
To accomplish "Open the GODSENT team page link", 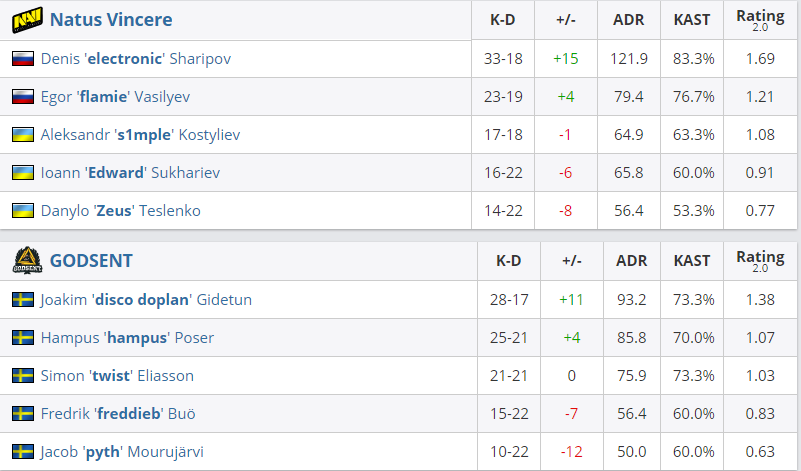I will pos(91,261).
